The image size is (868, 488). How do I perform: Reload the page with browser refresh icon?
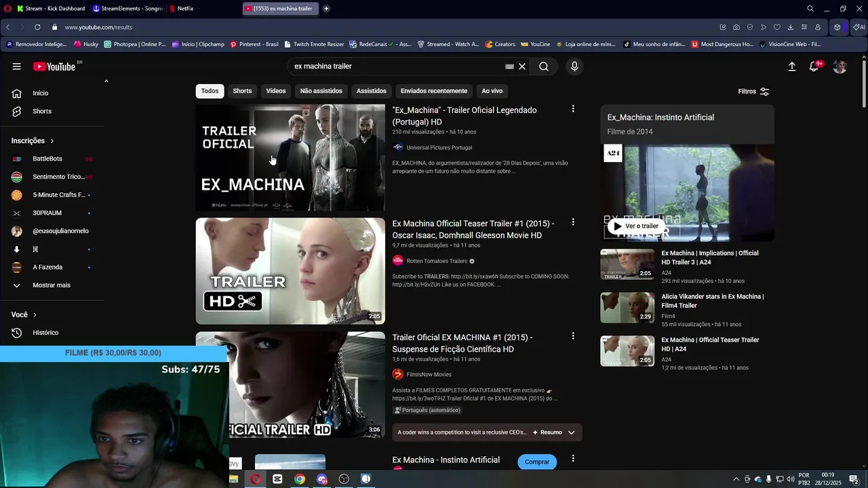(37, 27)
